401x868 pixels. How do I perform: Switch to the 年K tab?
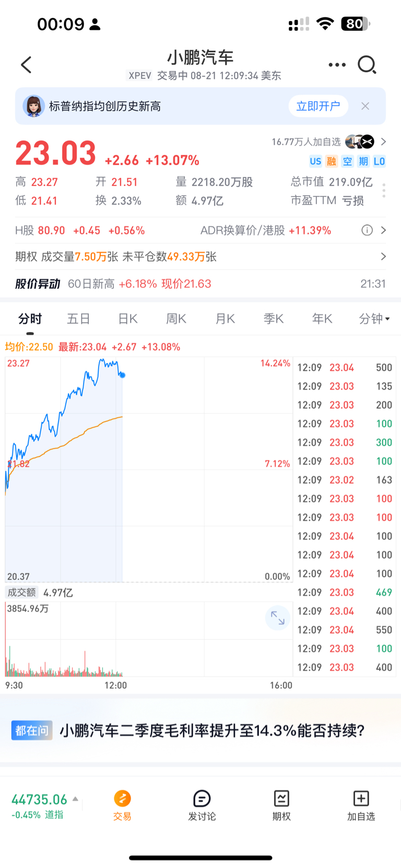click(322, 319)
